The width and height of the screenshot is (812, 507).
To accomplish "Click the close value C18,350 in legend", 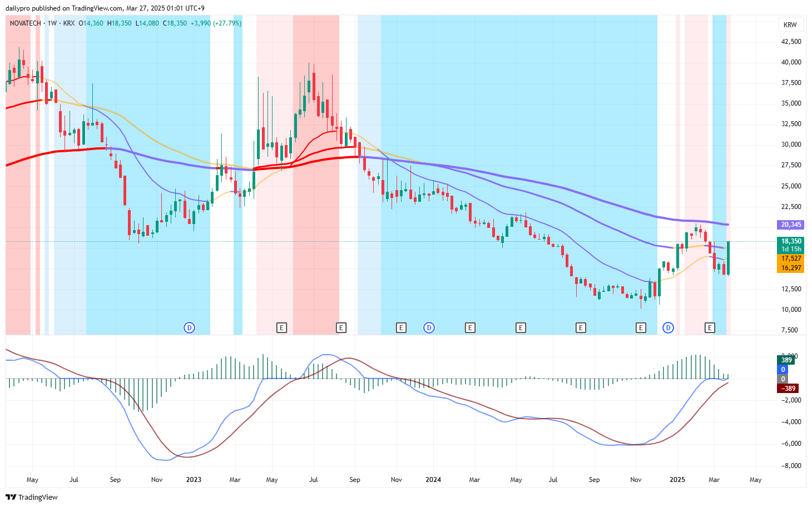I will point(175,23).
